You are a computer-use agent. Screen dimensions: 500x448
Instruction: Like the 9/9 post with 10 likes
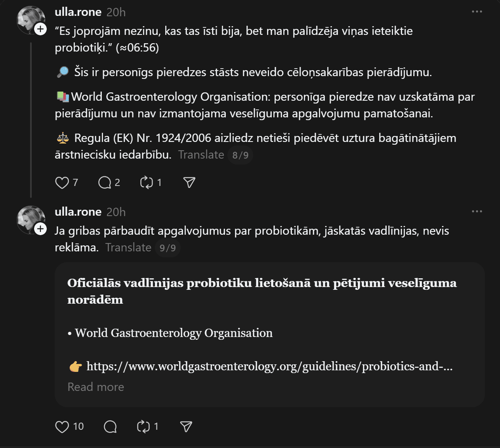tap(62, 427)
